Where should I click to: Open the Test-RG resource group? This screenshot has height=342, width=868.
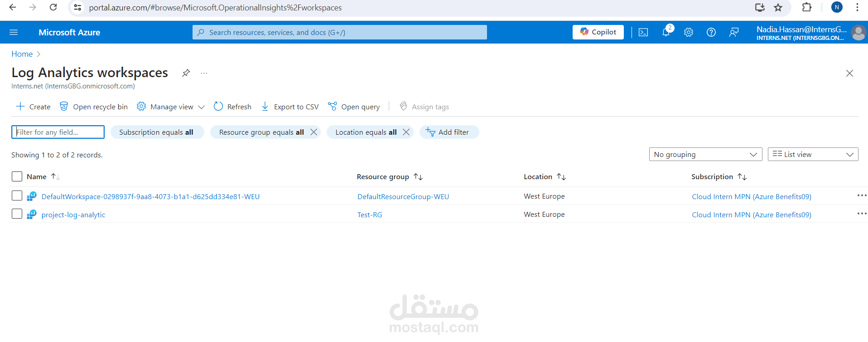(370, 215)
